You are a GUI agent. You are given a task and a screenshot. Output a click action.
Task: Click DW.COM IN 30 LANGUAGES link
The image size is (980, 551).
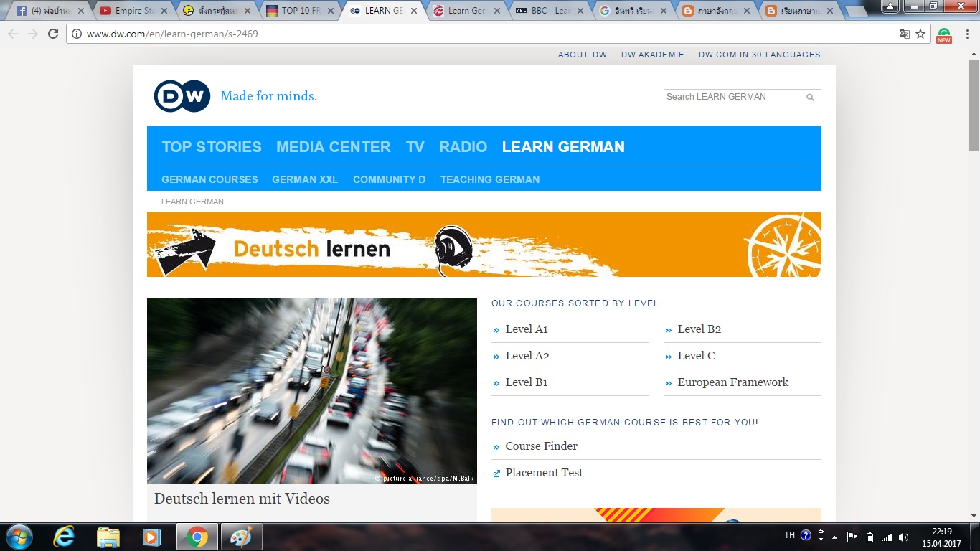click(x=760, y=55)
